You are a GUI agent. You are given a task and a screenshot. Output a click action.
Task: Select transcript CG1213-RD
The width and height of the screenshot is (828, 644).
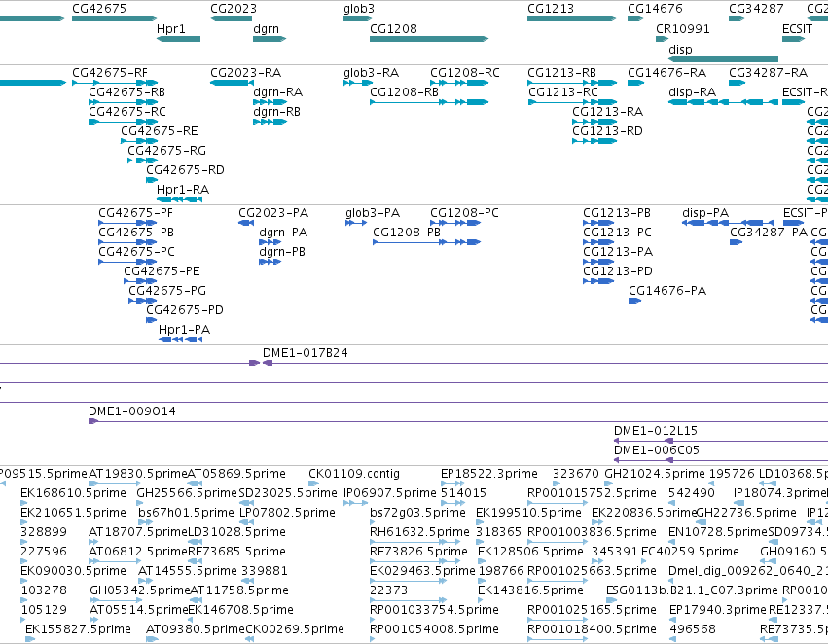click(608, 131)
